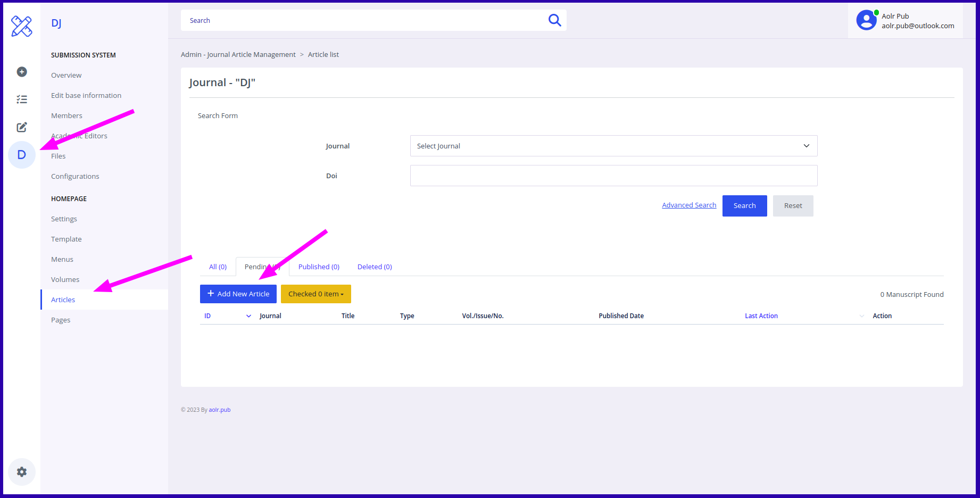Click the crossed-pencils app logo
Image resolution: width=980 pixels, height=498 pixels.
pos(21,26)
